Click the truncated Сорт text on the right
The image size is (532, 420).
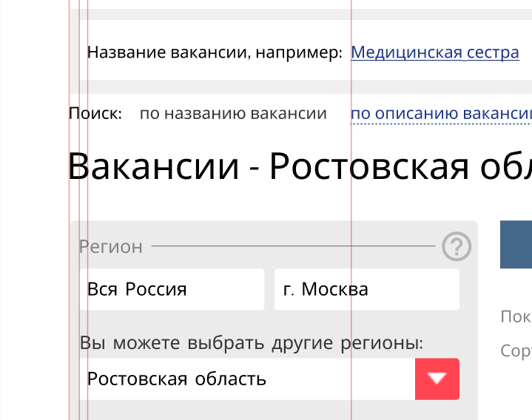516,350
